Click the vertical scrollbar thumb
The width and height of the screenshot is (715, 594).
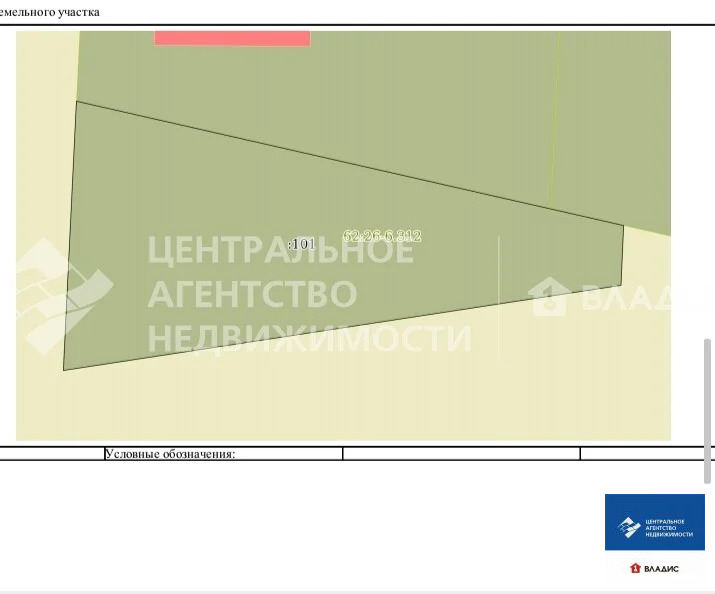[x=707, y=411]
